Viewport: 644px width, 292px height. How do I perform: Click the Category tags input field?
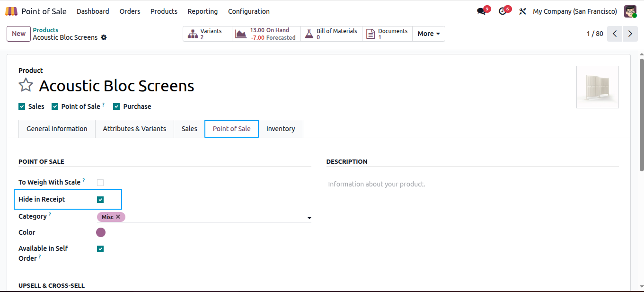tap(204, 217)
